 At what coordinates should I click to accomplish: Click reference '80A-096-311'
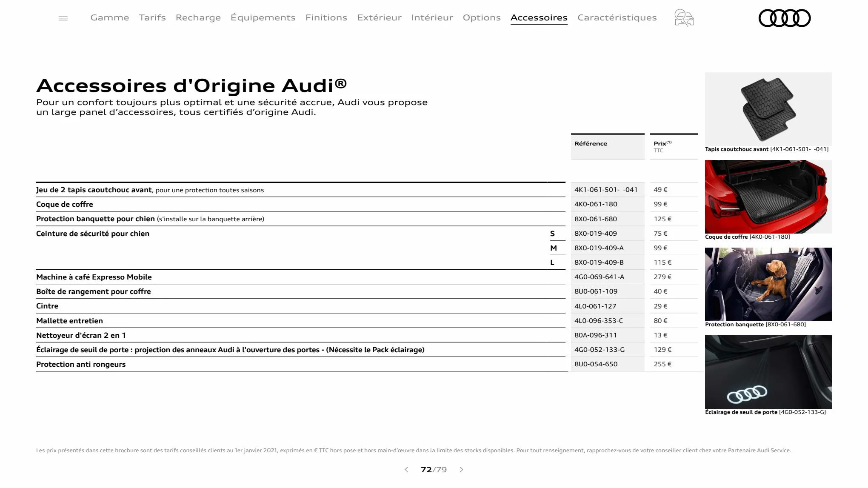(596, 335)
